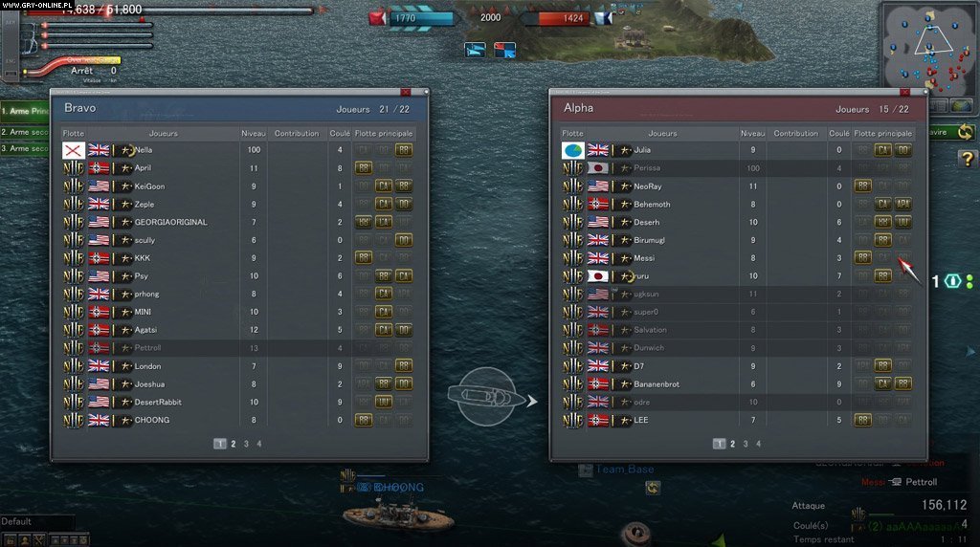Click the yellow rotate arrows icon at right edge
The width and height of the screenshot is (980, 547).
(x=965, y=132)
